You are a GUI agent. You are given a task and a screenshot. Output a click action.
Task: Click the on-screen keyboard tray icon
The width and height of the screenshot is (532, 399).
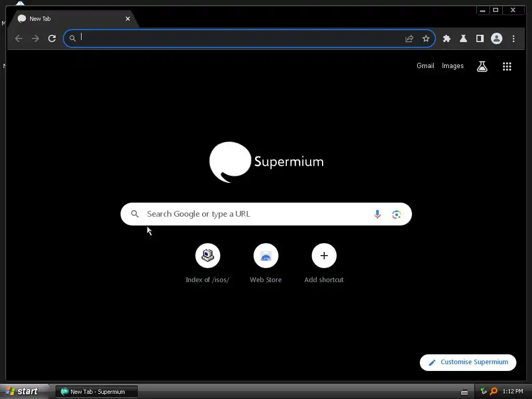click(464, 392)
